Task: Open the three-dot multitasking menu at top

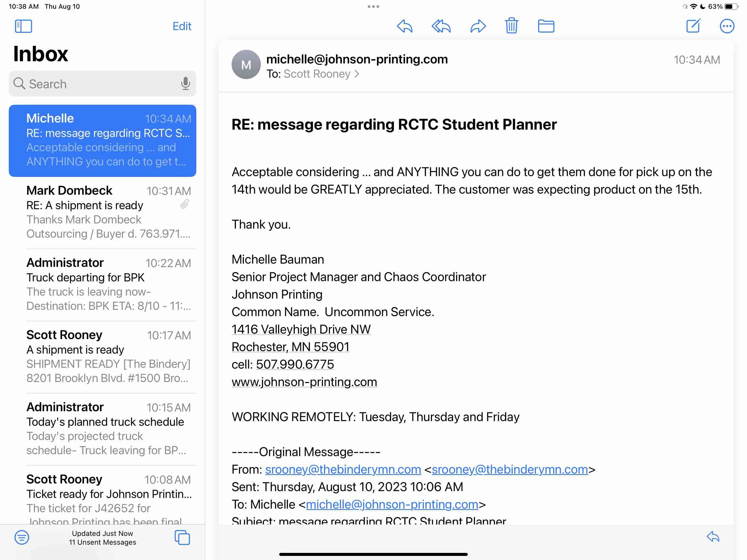Action: coord(373,6)
